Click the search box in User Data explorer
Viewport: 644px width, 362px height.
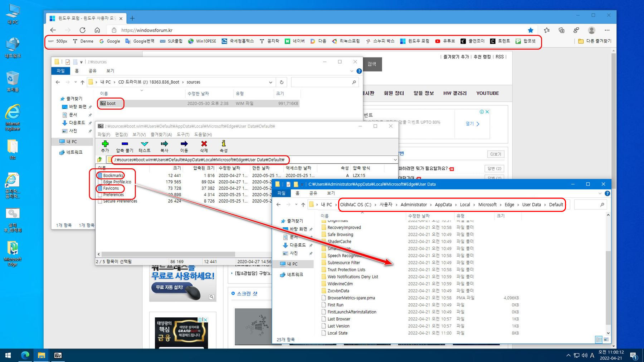(x=590, y=205)
